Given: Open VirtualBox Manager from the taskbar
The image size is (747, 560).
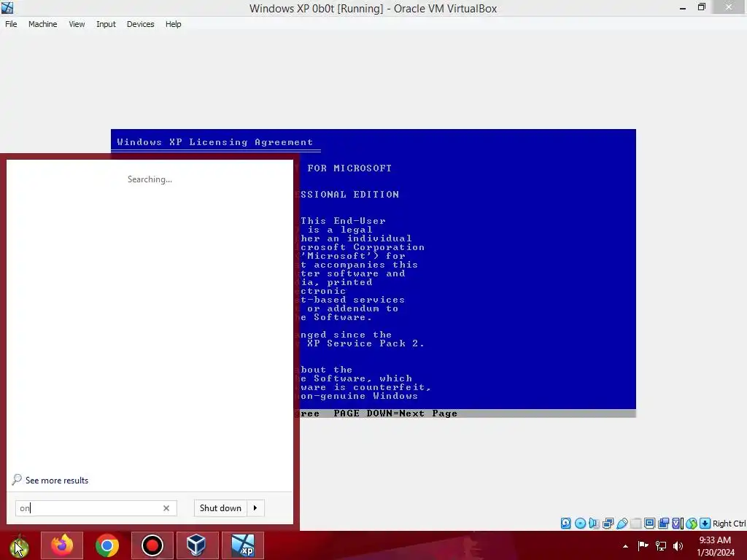Looking at the screenshot, I should click(197, 545).
